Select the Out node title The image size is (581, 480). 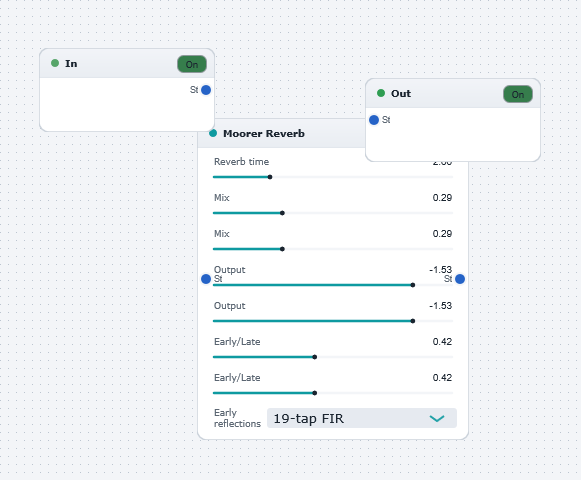pyautogui.click(x=401, y=93)
